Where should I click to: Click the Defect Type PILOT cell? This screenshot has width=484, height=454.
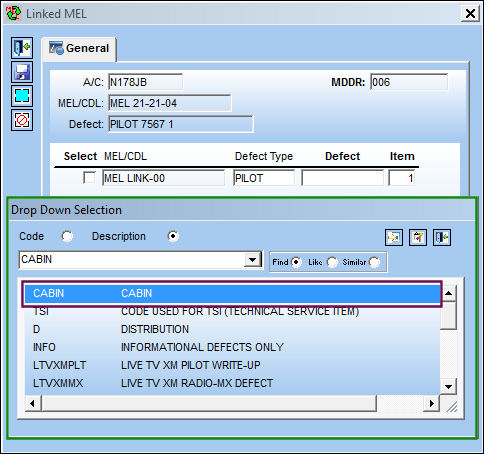pyautogui.click(x=264, y=178)
